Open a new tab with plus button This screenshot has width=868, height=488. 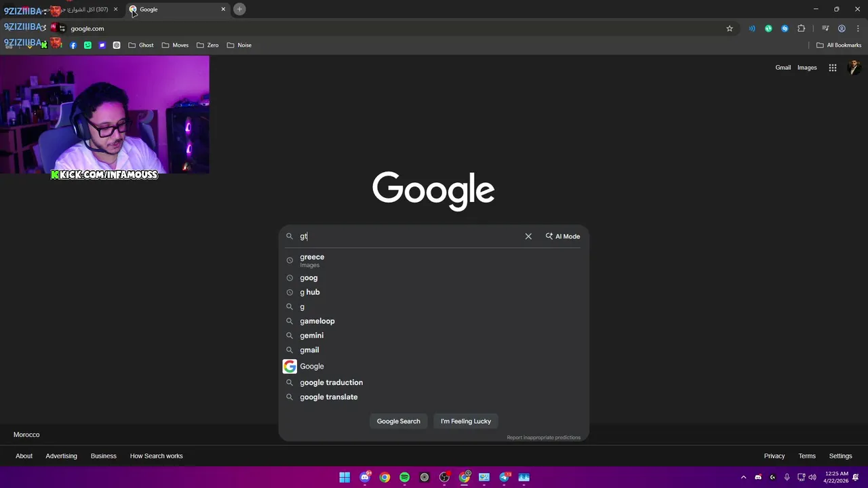(x=239, y=9)
